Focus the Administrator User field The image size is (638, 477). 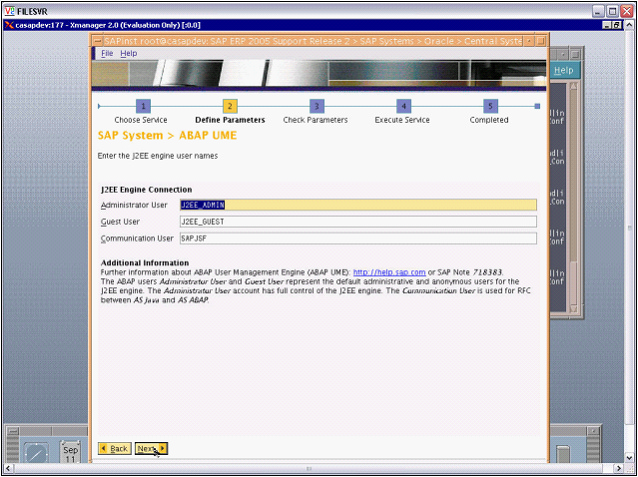point(356,205)
